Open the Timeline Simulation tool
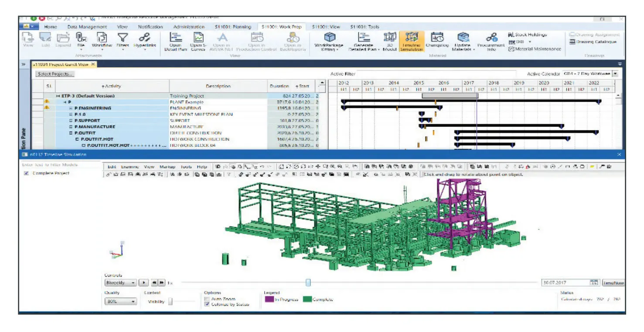 412,41
